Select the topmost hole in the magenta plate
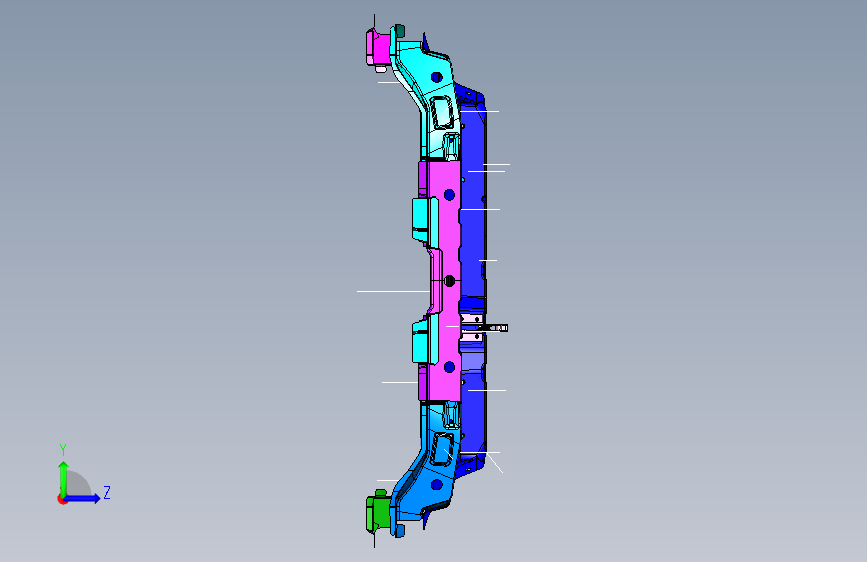This screenshot has height=562, width=867. point(449,195)
